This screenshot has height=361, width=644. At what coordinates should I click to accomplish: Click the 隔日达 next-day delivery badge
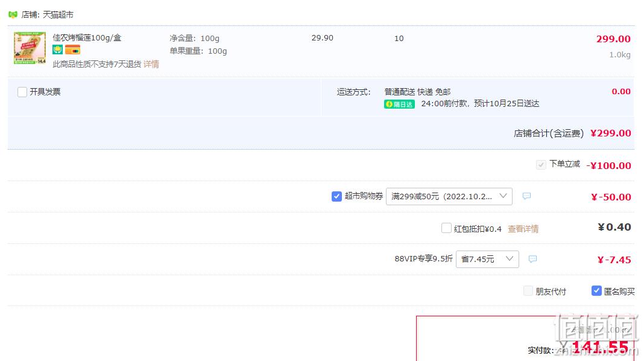(x=399, y=104)
